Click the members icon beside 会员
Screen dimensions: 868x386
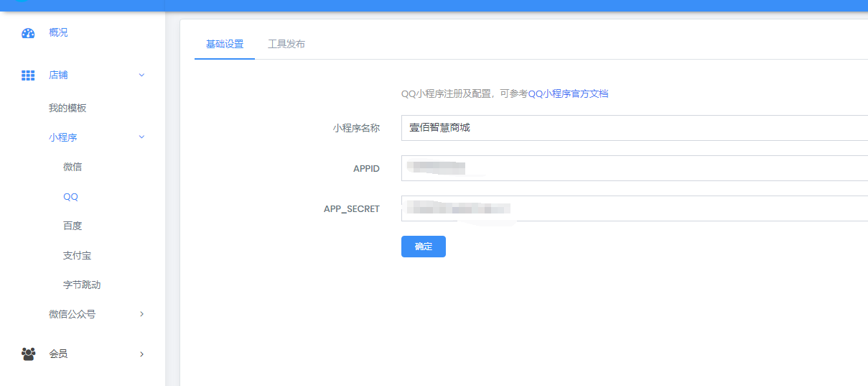[x=28, y=354]
